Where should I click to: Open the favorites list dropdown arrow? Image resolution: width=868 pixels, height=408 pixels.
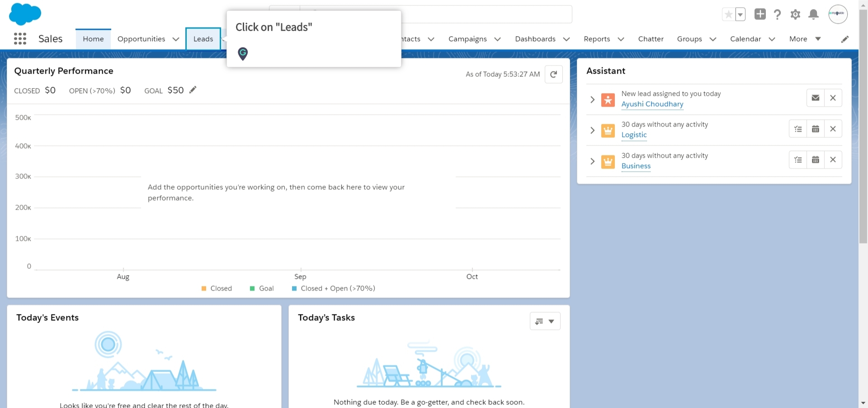(x=740, y=14)
